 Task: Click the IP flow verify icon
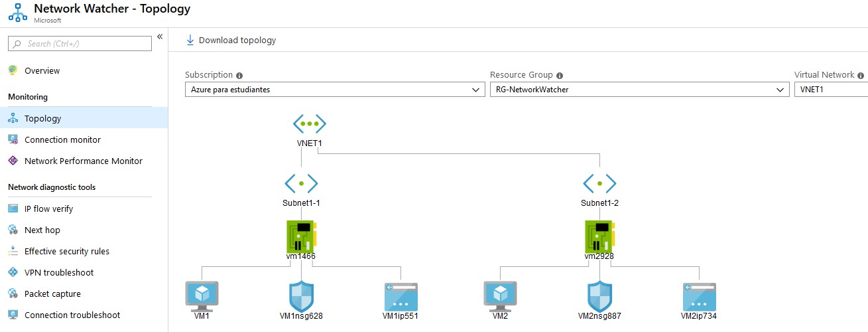[13, 208]
